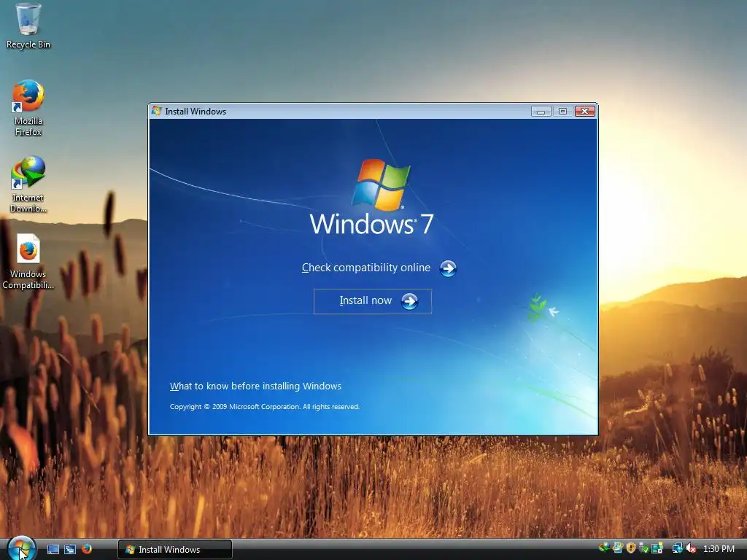This screenshot has height=560, width=747.
Task: Click the arrow icon next to Check compatibility online
Action: pos(448,268)
